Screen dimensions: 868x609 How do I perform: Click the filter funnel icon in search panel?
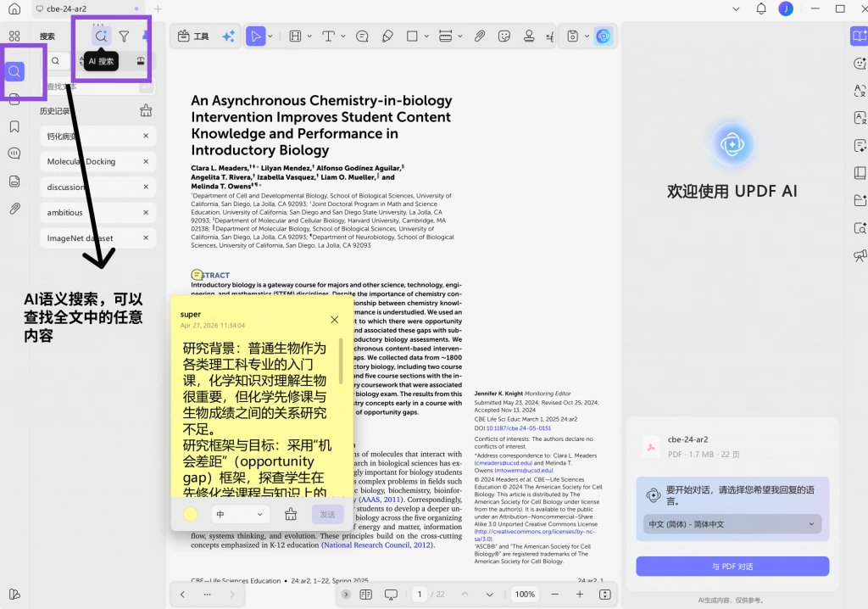[124, 36]
